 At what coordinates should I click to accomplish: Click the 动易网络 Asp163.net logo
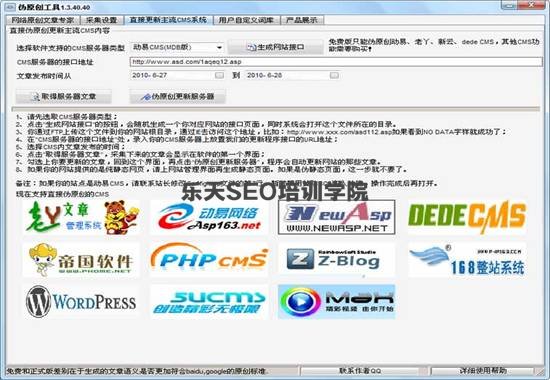[x=209, y=217]
